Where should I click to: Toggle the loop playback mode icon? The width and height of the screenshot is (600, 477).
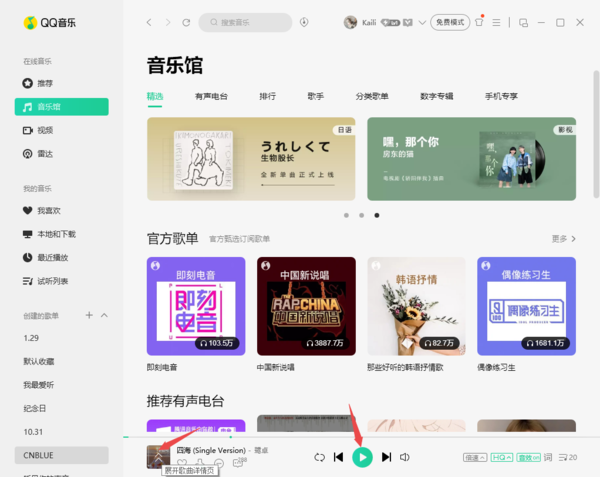tap(319, 457)
